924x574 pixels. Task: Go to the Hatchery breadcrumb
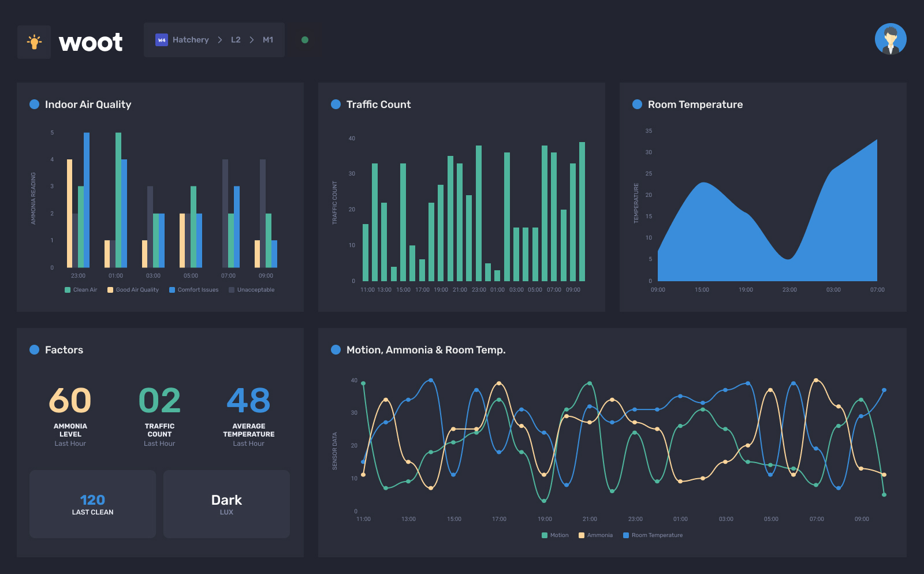191,40
